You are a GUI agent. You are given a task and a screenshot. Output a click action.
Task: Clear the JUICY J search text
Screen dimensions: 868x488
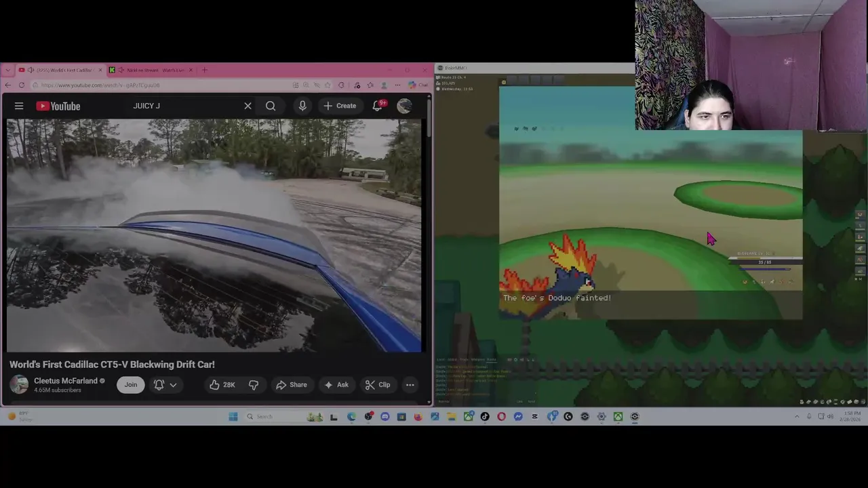(248, 106)
